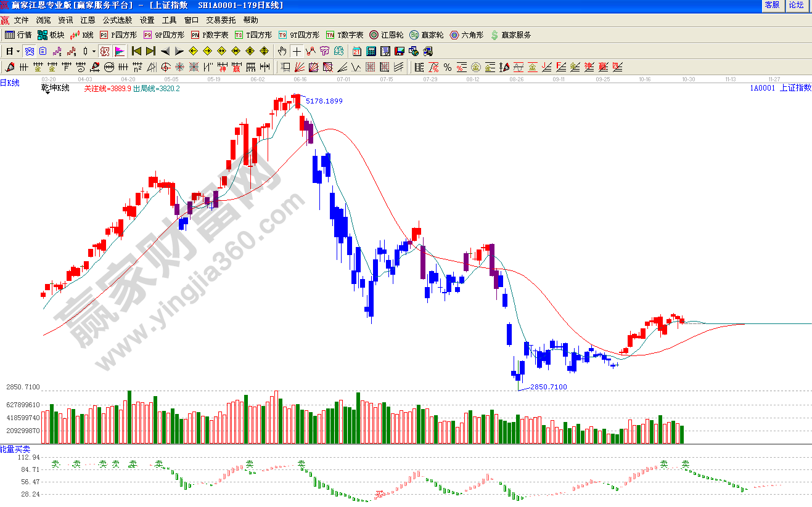Expand the candlestick type dropdown arrow
812x507 pixels.
click(94, 51)
